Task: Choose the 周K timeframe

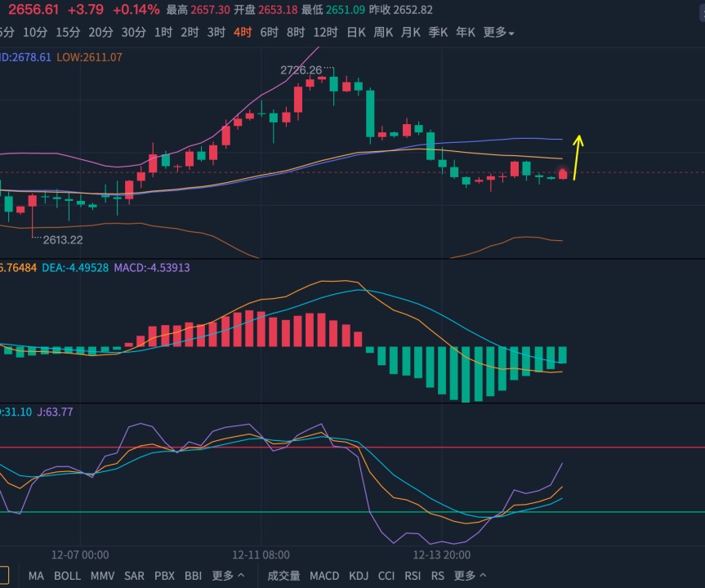Action: click(383, 33)
